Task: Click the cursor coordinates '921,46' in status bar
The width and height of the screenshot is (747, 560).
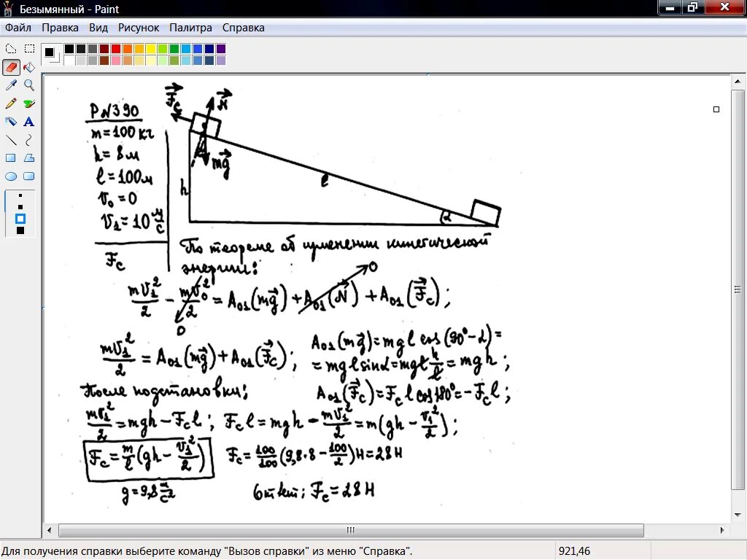Action: (x=574, y=551)
